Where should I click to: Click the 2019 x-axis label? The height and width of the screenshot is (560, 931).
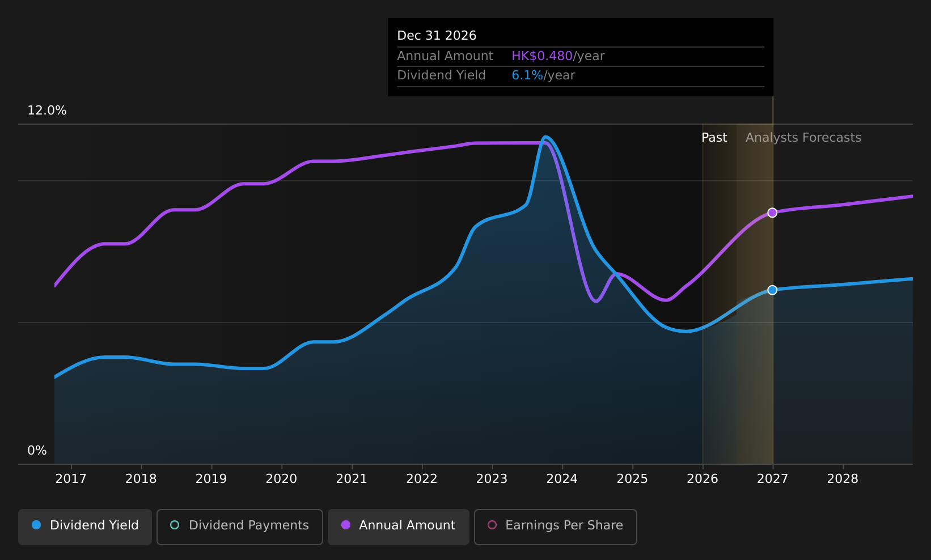[x=211, y=479]
